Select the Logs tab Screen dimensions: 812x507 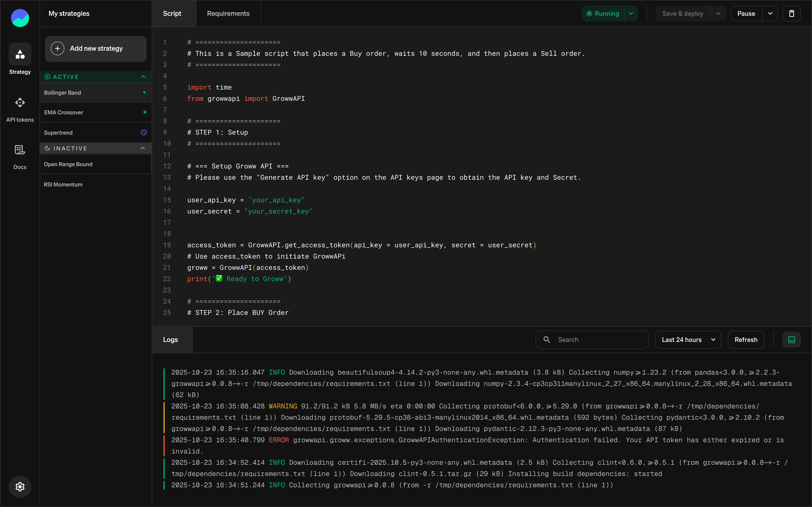tap(170, 340)
